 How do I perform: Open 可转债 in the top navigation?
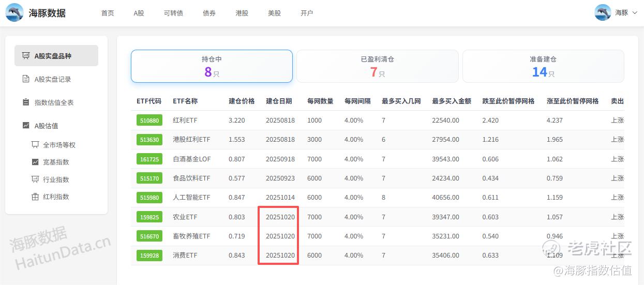[x=173, y=13]
